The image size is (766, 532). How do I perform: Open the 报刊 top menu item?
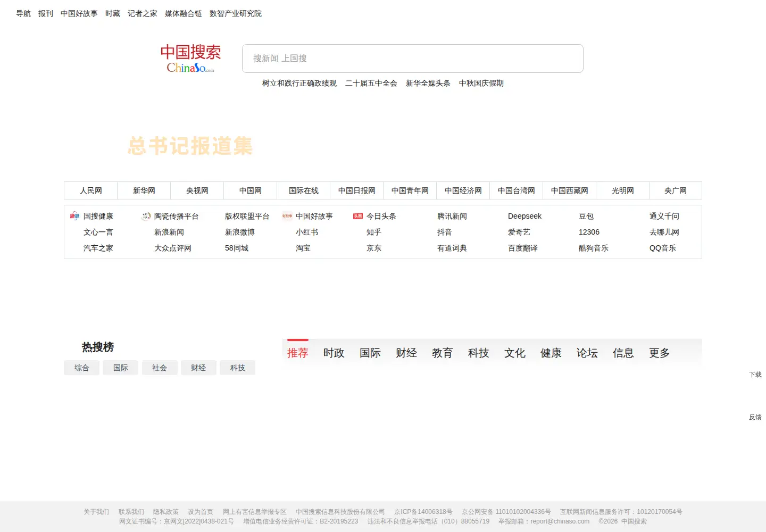[46, 13]
